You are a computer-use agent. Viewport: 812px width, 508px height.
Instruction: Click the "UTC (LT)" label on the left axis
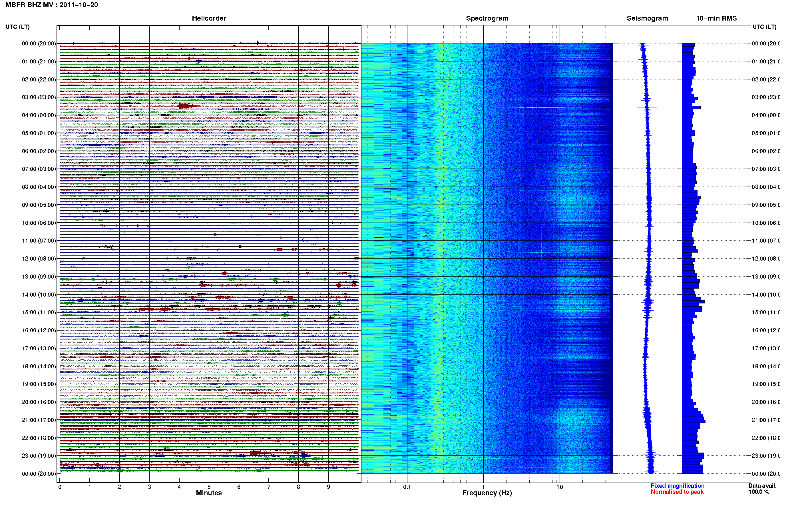click(17, 27)
